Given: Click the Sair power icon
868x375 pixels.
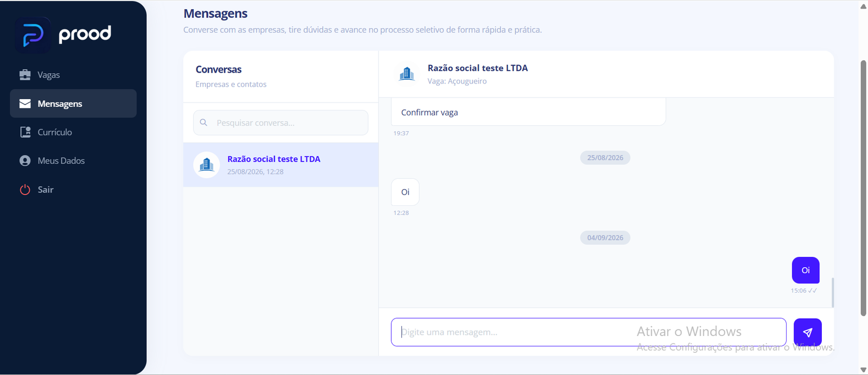Looking at the screenshot, I should click(x=25, y=190).
